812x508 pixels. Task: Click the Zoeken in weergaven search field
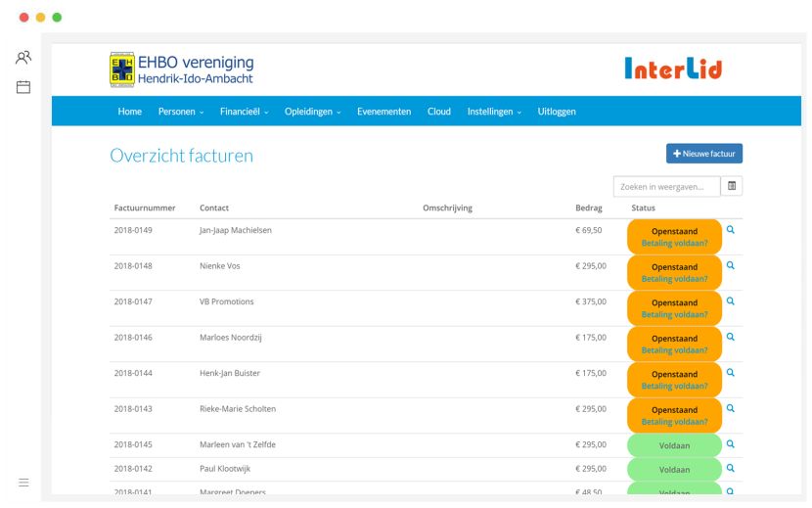pyautogui.click(x=666, y=187)
